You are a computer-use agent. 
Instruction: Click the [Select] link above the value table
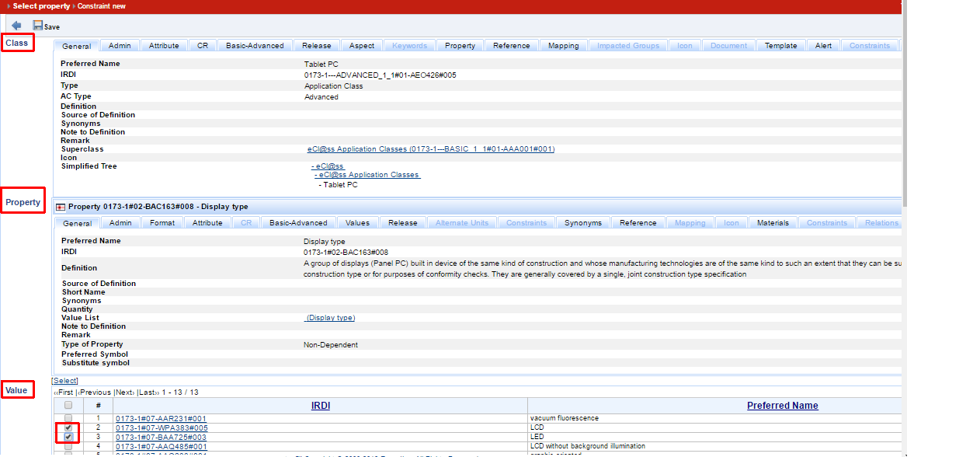coord(65,381)
